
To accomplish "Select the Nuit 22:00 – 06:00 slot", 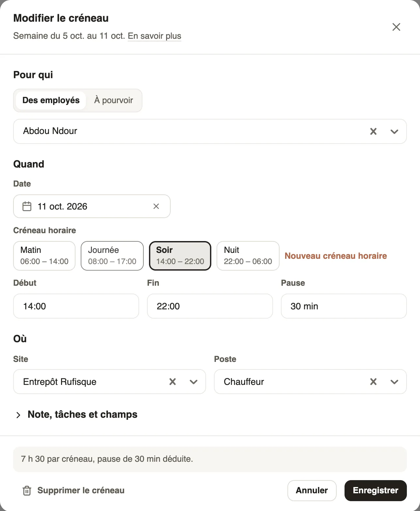I will coord(248,256).
